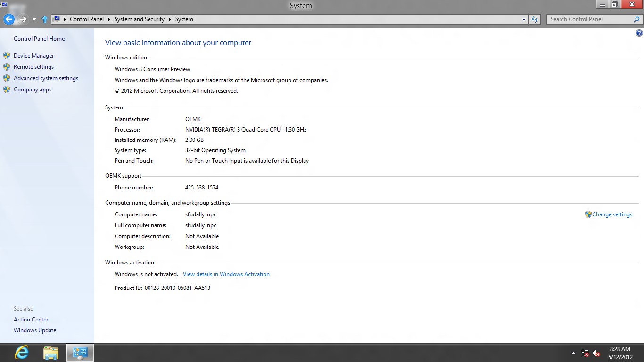Open the recent locations dropdown arrow

click(x=34, y=19)
